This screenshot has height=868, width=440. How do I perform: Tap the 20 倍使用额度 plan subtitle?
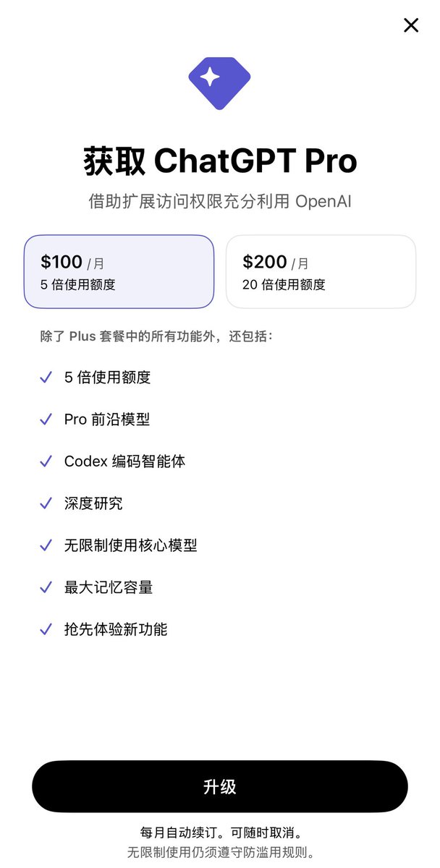point(284,285)
